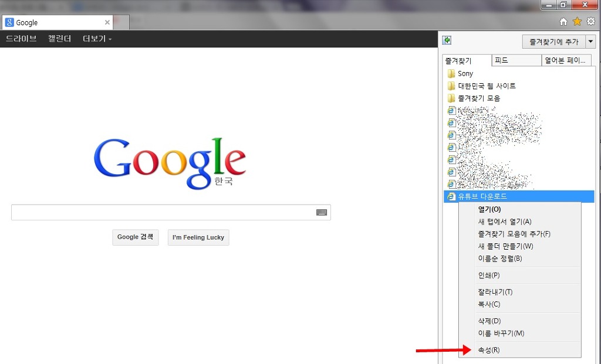
Task: Select the 유튜브 다운로드 favorite
Action: 519,196
